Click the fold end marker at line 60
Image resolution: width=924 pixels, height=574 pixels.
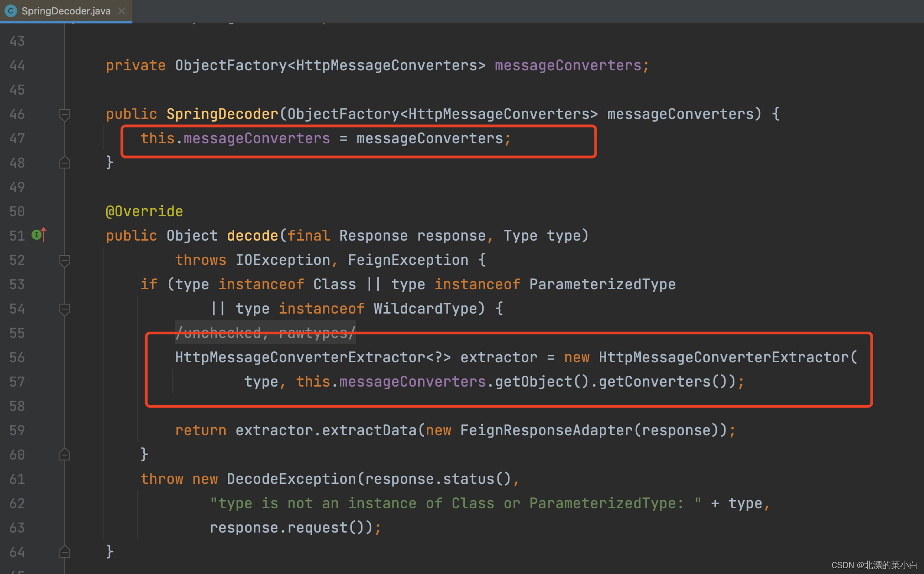tap(65, 455)
